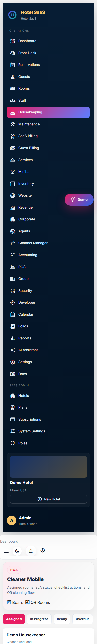Open Groups in the sidebar
97x644 pixels.
click(48, 278)
